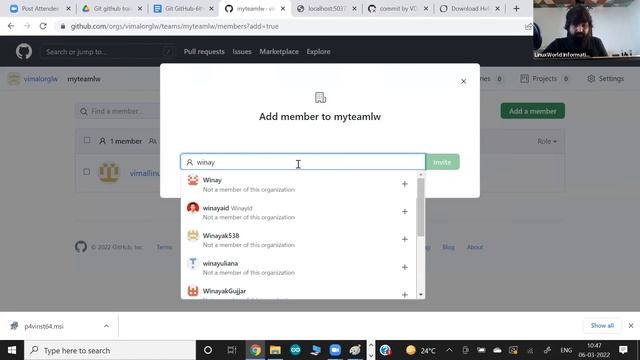Open the vimalorglw organization link
Image resolution: width=640 pixels, height=360 pixels.
[x=40, y=79]
